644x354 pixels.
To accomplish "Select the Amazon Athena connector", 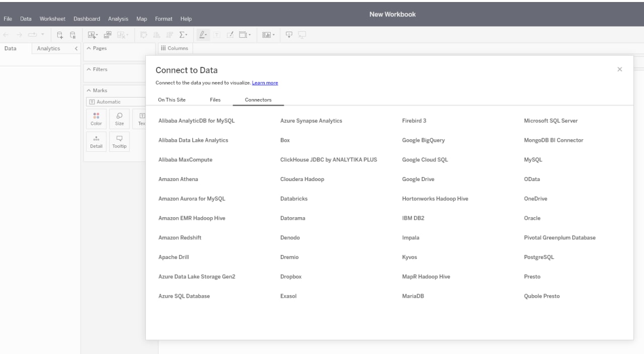I will (178, 179).
